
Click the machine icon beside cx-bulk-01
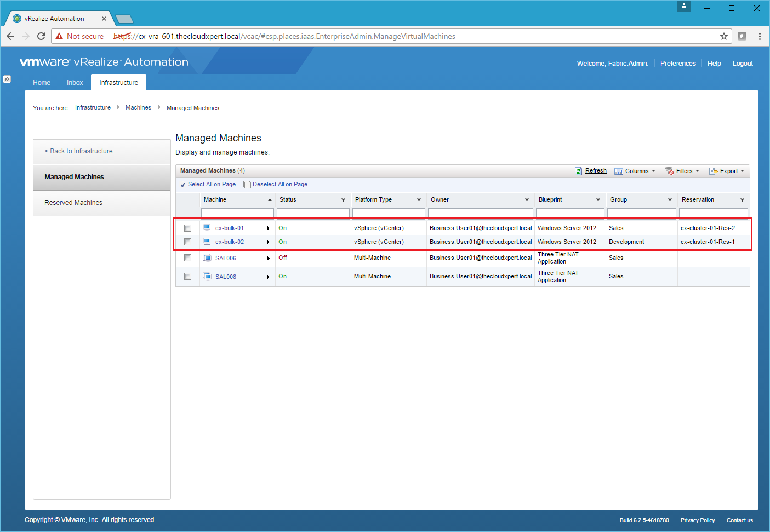point(207,228)
